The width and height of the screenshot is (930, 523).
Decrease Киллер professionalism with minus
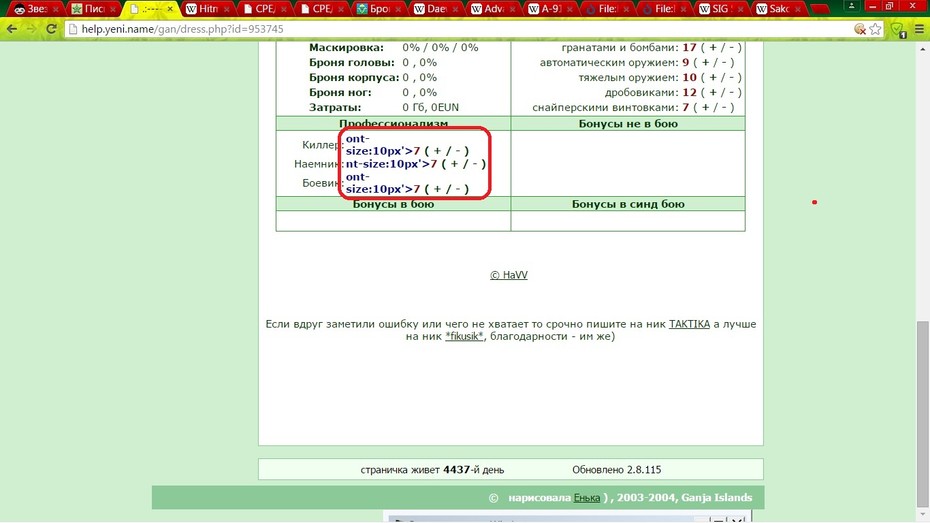coord(458,151)
